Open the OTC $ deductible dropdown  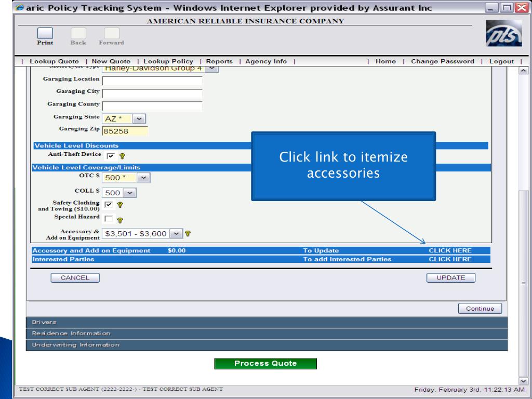143,178
